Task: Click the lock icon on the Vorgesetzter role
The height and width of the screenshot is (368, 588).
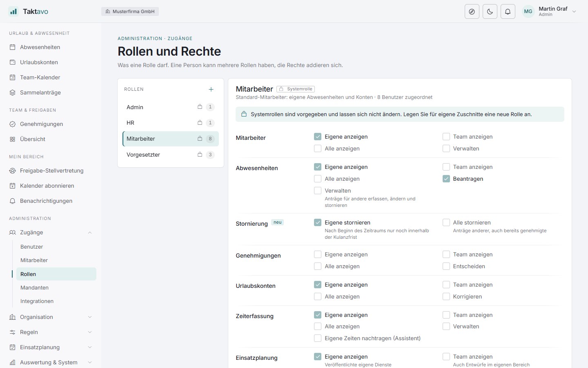Action: pyautogui.click(x=200, y=154)
